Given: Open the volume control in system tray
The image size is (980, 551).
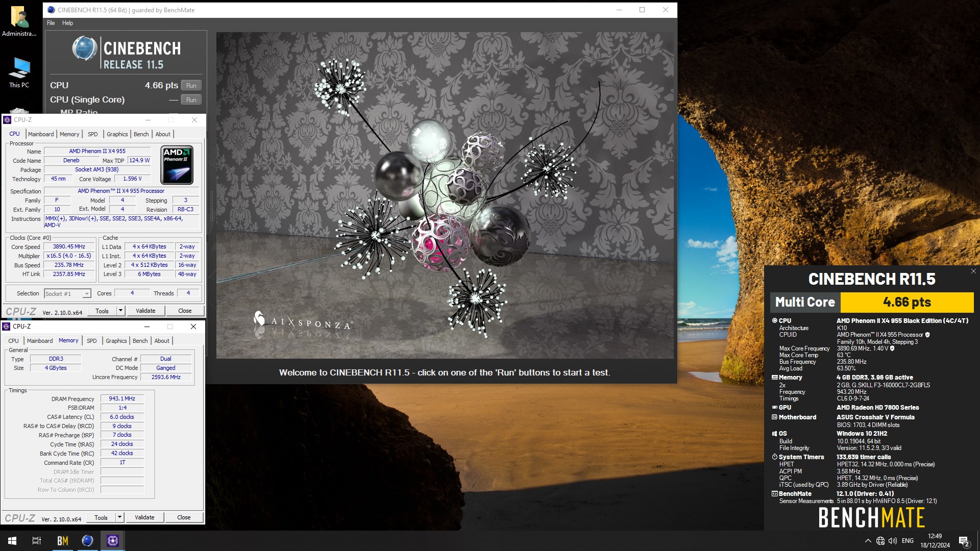Looking at the screenshot, I should pos(893,541).
